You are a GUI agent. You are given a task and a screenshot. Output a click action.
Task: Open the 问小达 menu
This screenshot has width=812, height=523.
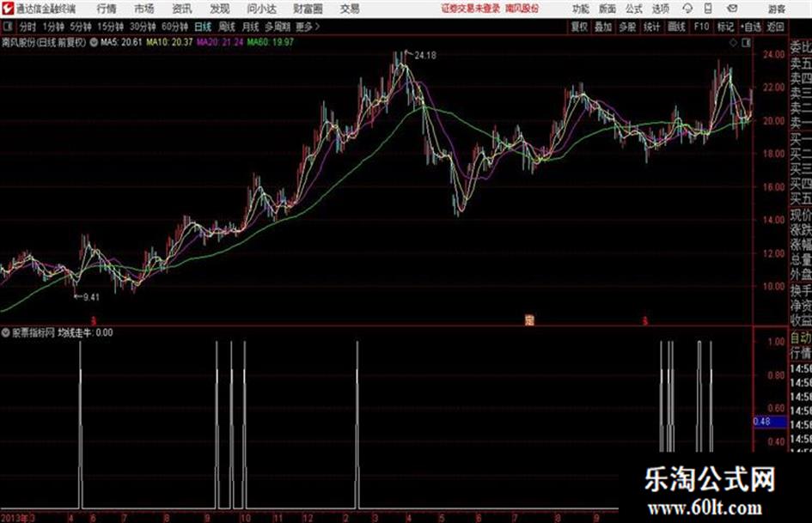[261, 9]
